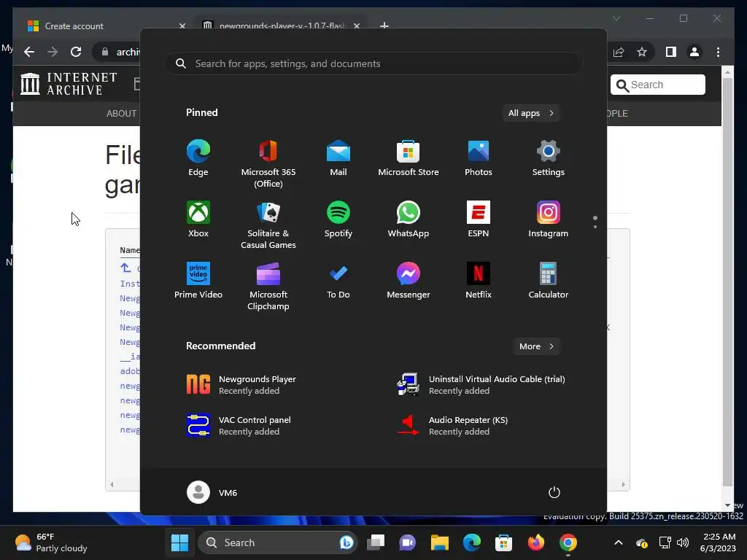Open volume control in system tray
This screenshot has height=560, width=747.
coord(683,542)
